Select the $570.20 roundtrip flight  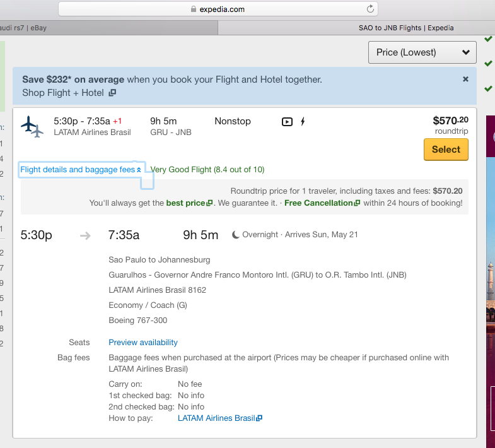click(x=446, y=150)
